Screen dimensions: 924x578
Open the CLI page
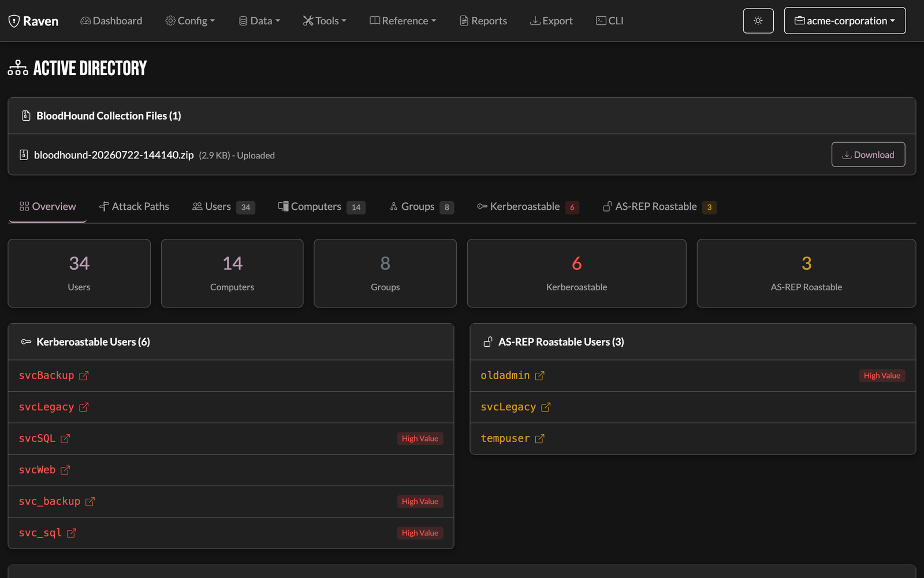pos(610,21)
